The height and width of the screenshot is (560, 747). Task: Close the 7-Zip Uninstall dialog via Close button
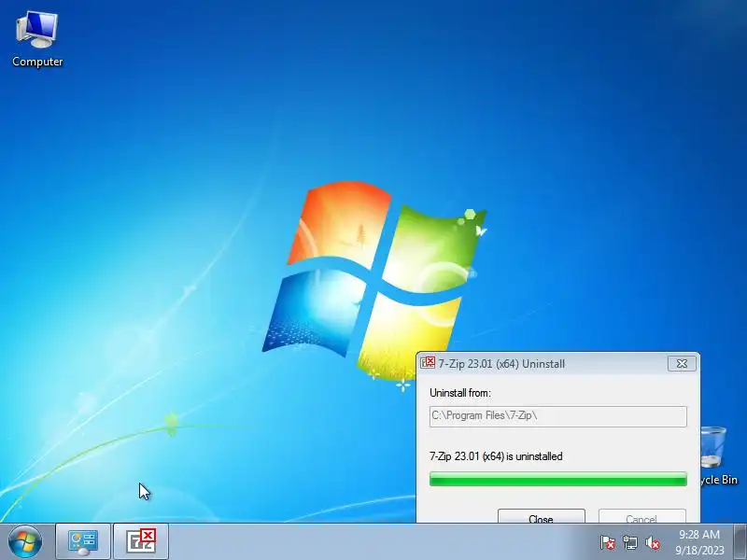point(542,516)
